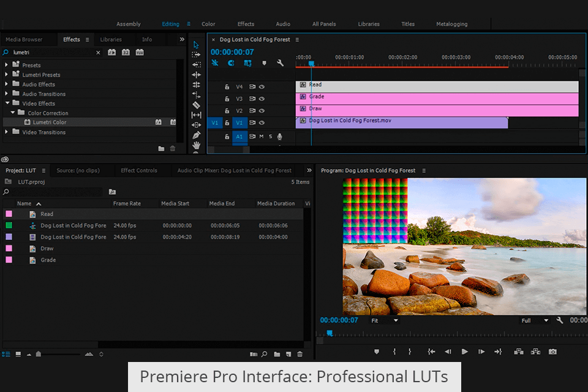This screenshot has height=392, width=588.
Task: Toggle V1 track output eye
Action: tap(262, 123)
